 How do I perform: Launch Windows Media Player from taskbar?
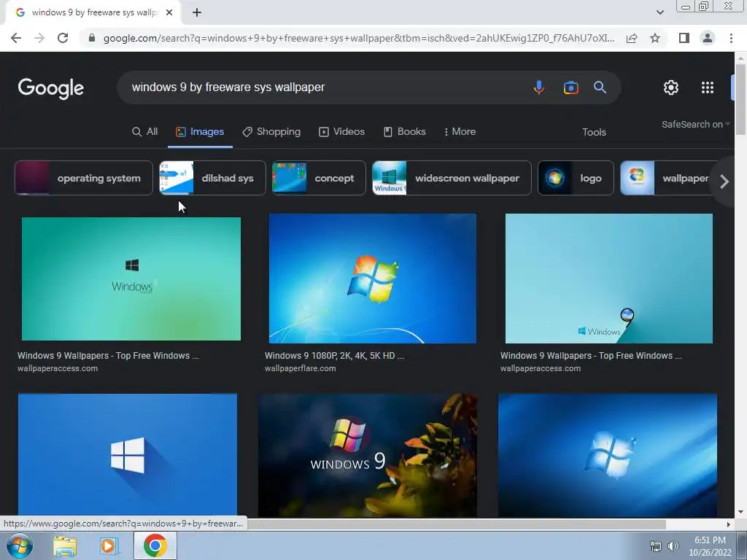tap(109, 545)
